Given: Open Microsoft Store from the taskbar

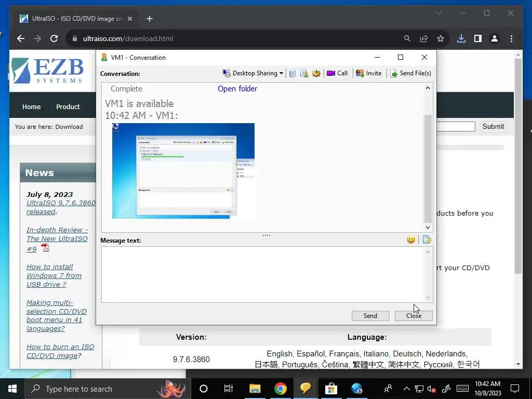Looking at the screenshot, I should click(x=331, y=389).
